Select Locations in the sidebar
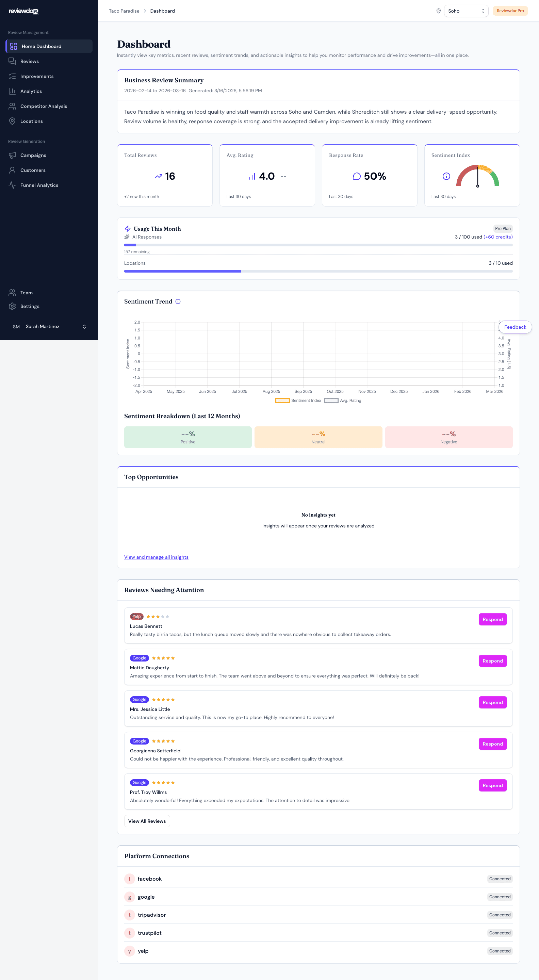 [32, 121]
